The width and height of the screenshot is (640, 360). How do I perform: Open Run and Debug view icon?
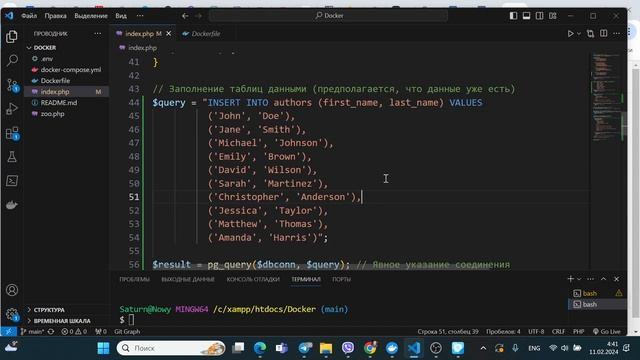coord(12,109)
